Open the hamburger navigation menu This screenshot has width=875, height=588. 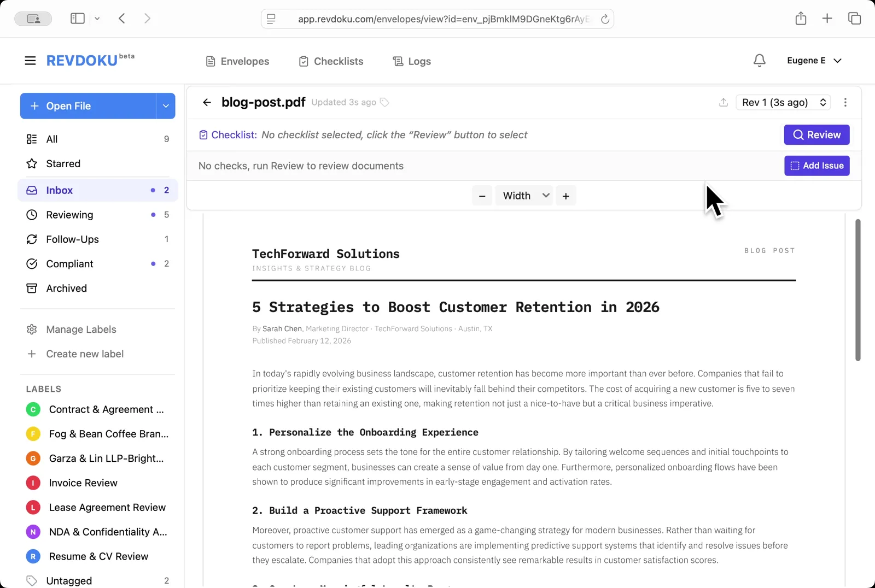[30, 60]
